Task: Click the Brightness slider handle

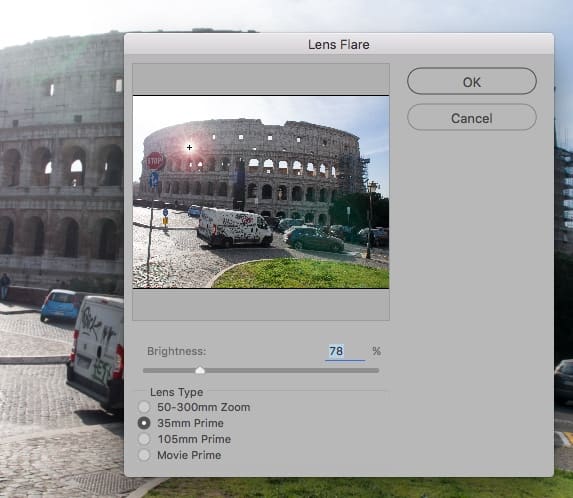Action: click(x=200, y=370)
